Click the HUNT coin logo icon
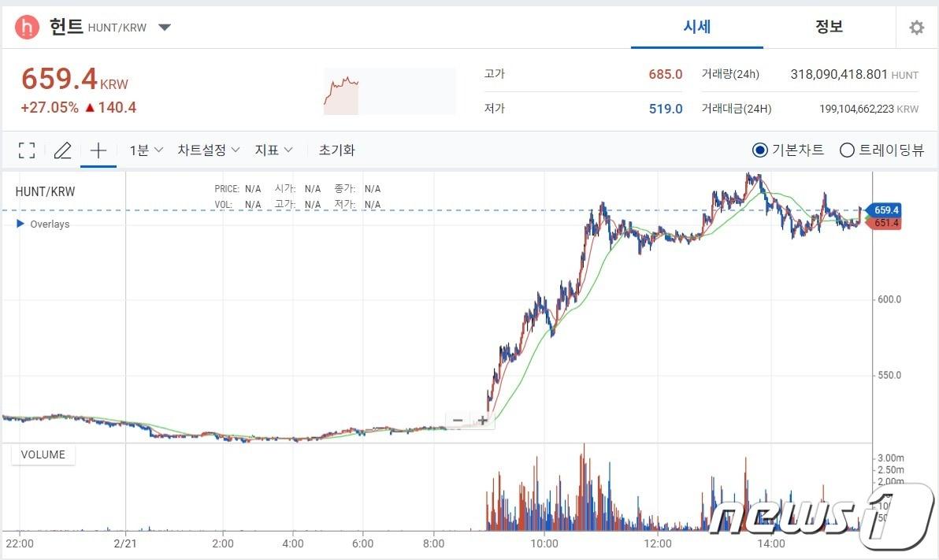Image resolution: width=939 pixels, height=560 pixels. coord(25,26)
